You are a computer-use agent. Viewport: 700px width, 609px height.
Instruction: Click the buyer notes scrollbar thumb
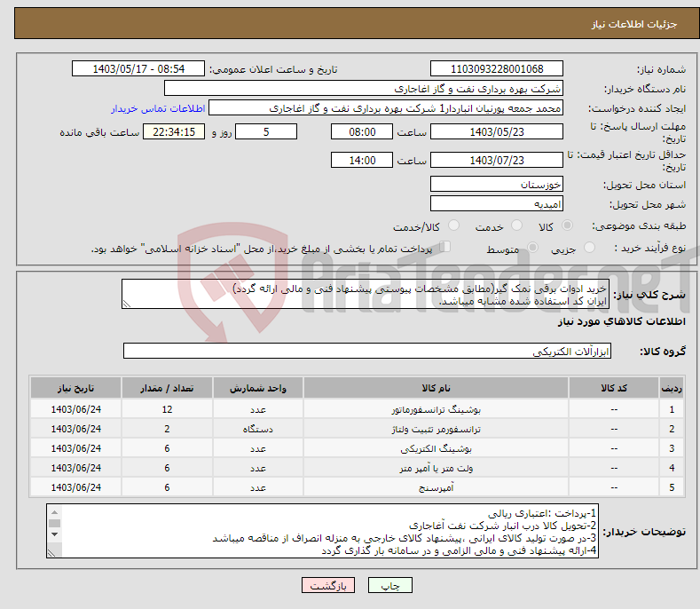tap(54, 523)
